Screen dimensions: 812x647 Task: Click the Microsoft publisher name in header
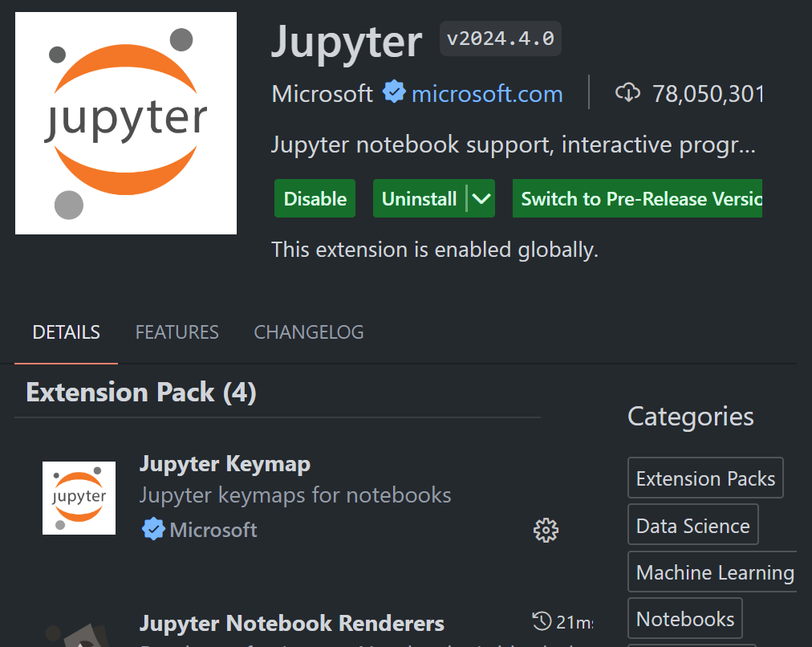coord(322,94)
